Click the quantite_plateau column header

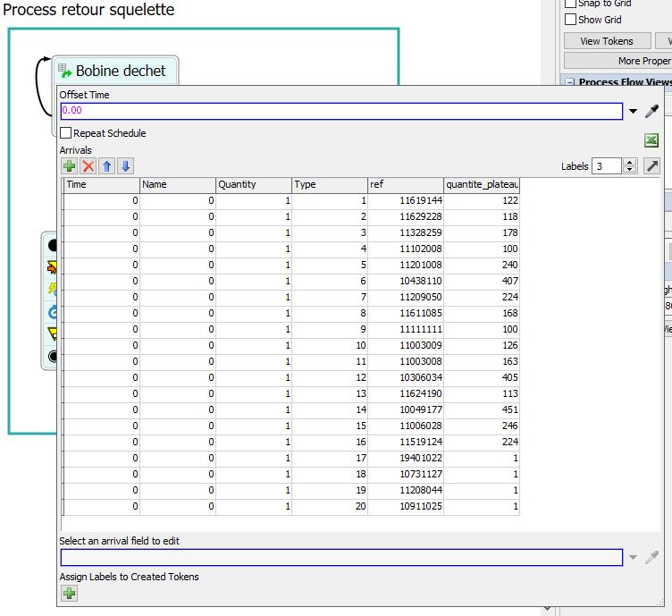pyautogui.click(x=481, y=184)
